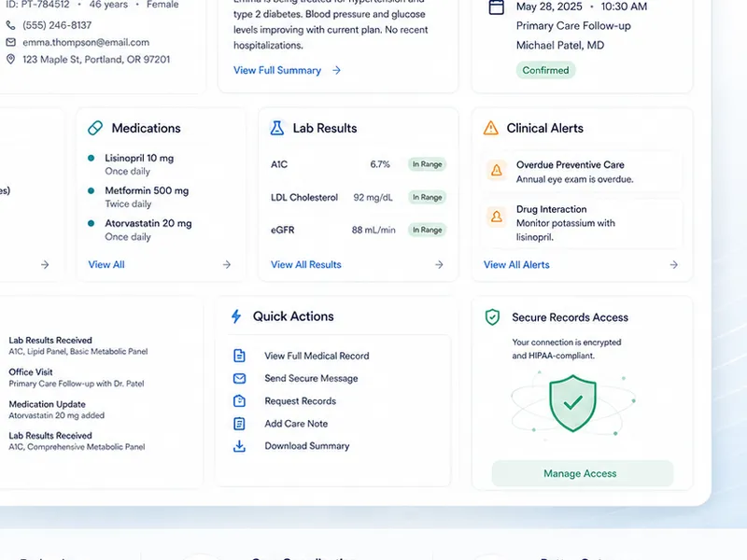
Task: Click the In Range badge for eGFR
Action: pyautogui.click(x=428, y=230)
